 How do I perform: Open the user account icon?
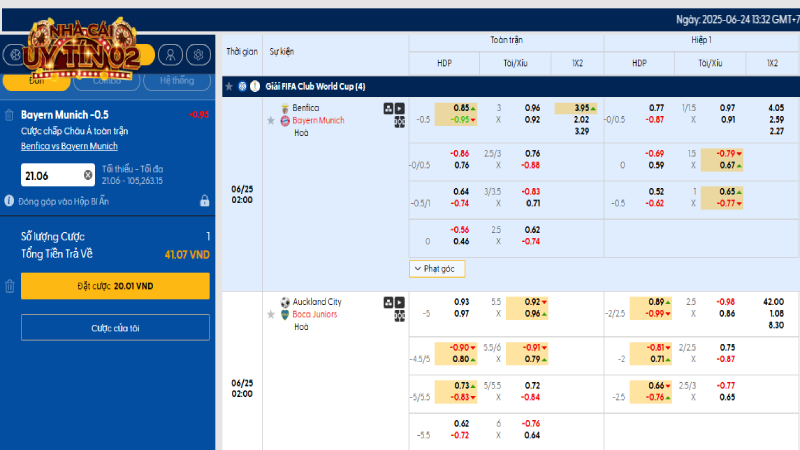tap(170, 55)
